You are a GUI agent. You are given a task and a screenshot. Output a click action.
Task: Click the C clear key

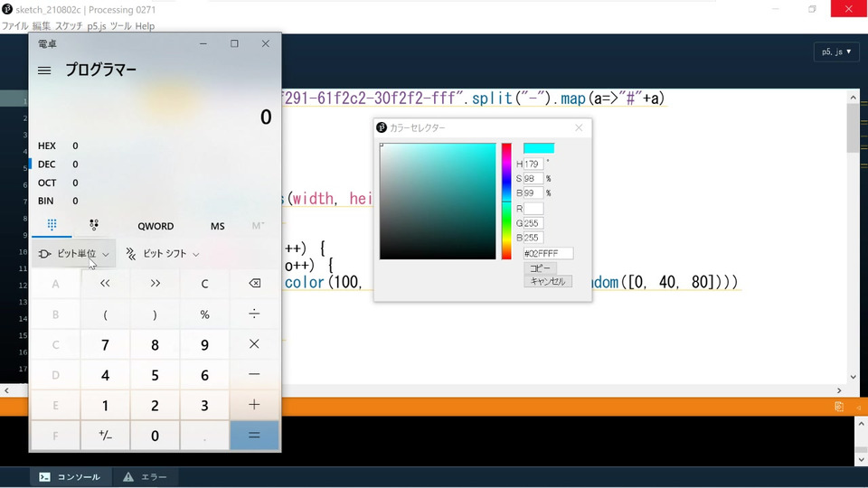(204, 283)
